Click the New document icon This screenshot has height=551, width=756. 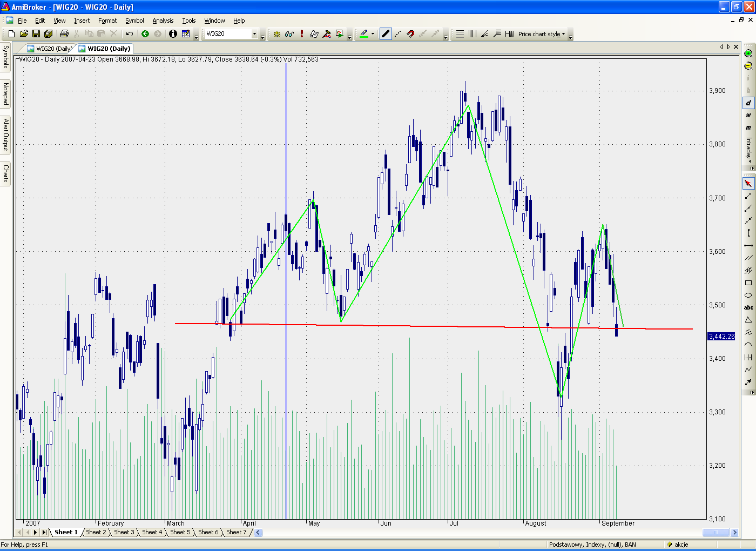(x=11, y=34)
